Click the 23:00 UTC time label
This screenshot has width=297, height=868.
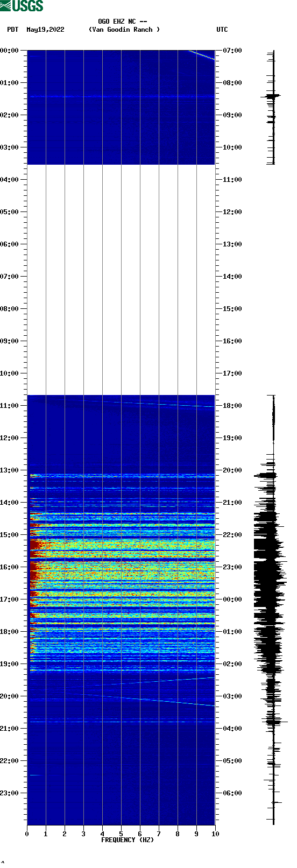[232, 567]
